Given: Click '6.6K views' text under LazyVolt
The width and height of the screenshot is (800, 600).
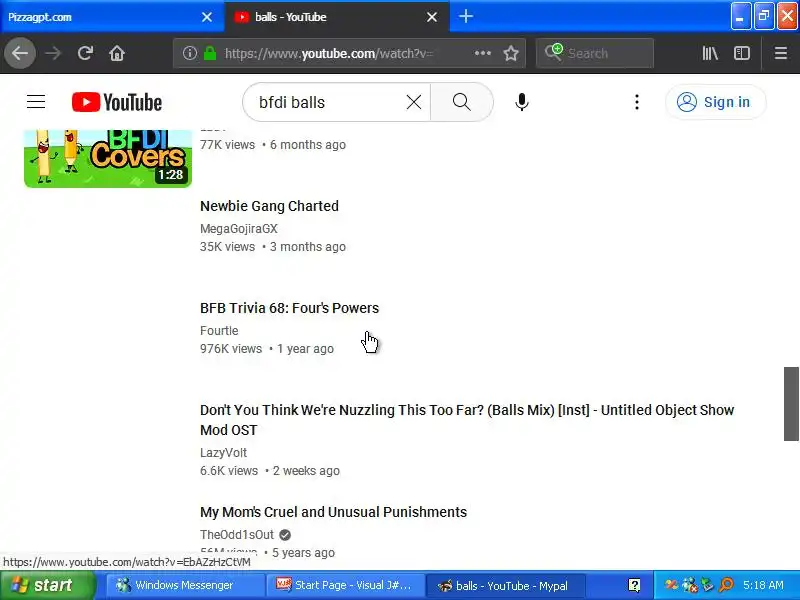Looking at the screenshot, I should point(229,471).
